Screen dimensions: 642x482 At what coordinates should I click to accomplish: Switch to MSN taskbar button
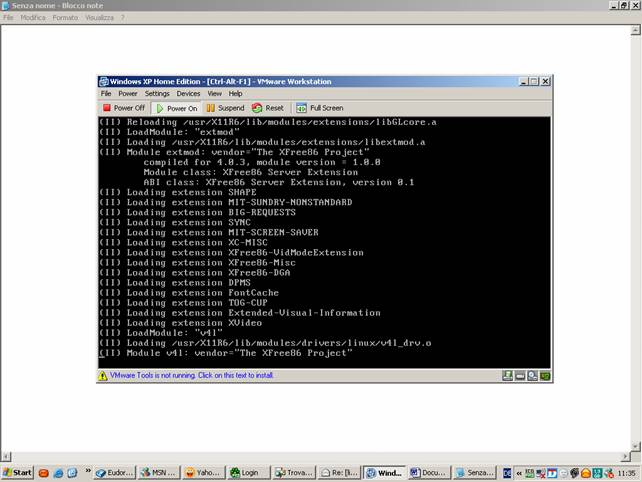(x=158, y=473)
